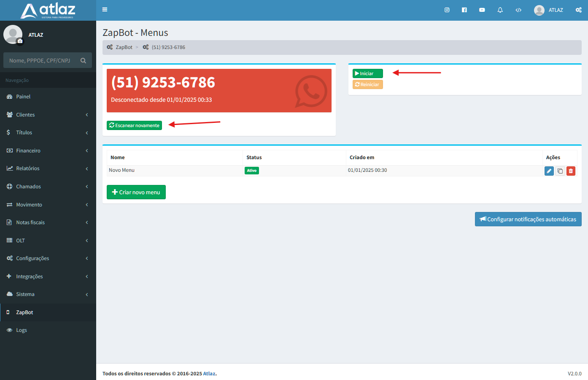
Task: Click the Financeiro money icon in sidebar
Action: pyautogui.click(x=9, y=150)
